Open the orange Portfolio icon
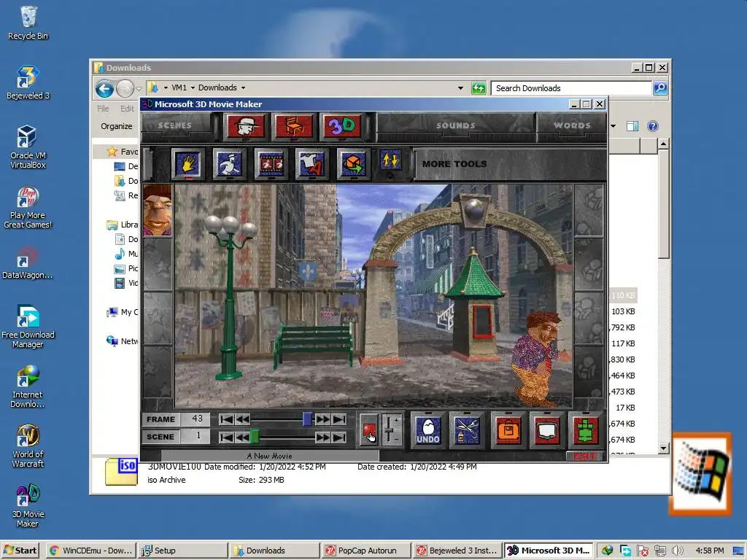Image resolution: width=747 pixels, height=560 pixels. [x=508, y=430]
